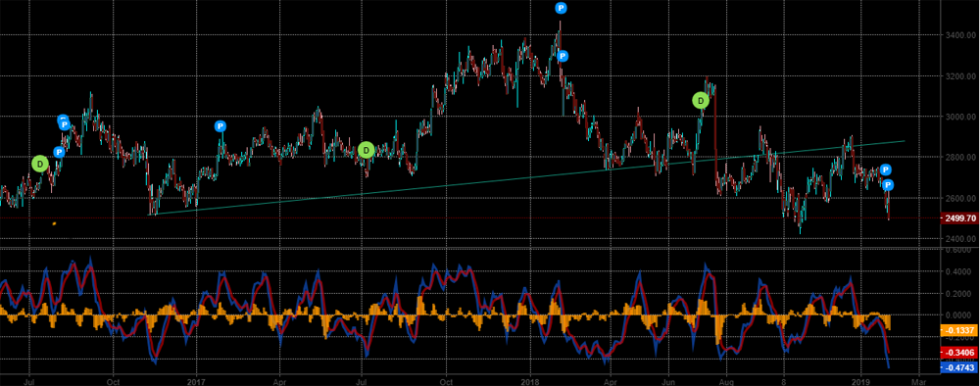This screenshot has height=386, width=980.
Task: Click the green D marker near July 2017
Action: (x=367, y=150)
